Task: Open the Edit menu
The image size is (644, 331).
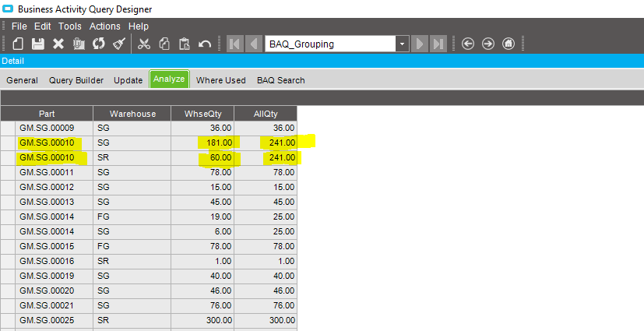Action: tap(42, 26)
